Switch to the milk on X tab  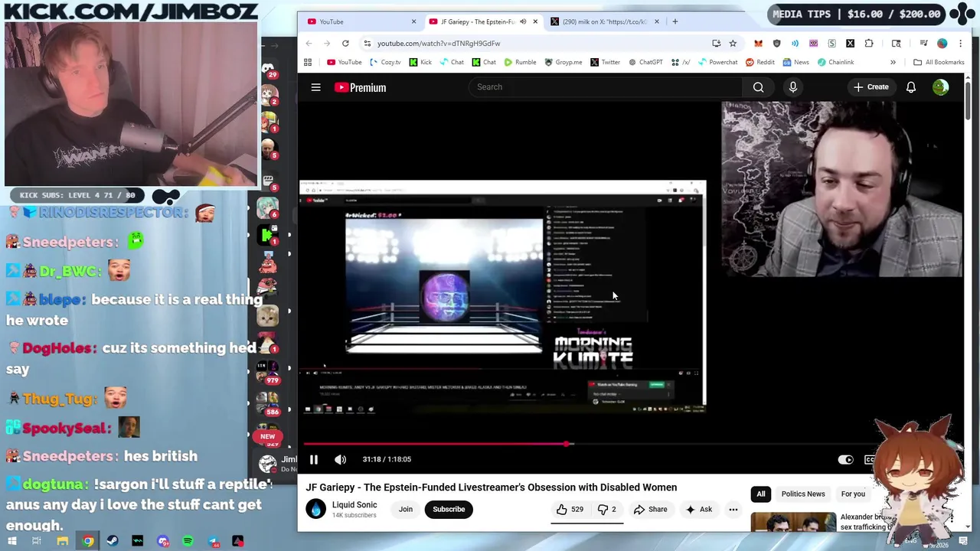click(603, 21)
